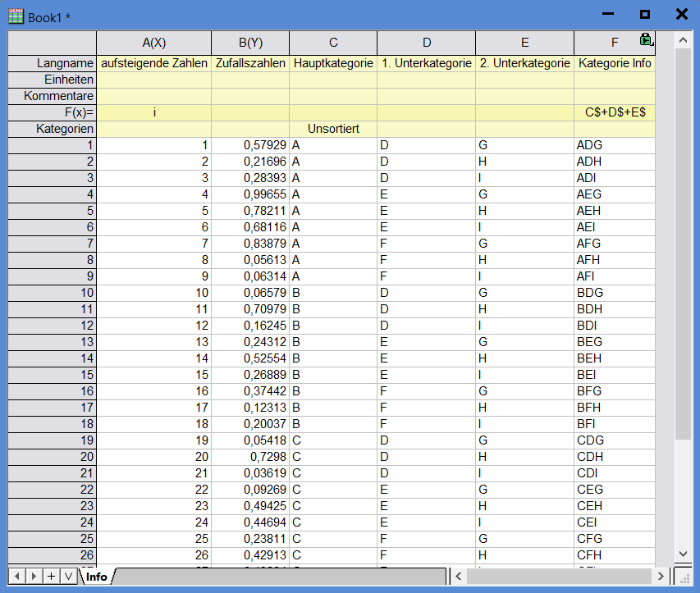Click the 'Hauptkategorie' long name cell
This screenshot has width=700, height=593.
coord(333,63)
